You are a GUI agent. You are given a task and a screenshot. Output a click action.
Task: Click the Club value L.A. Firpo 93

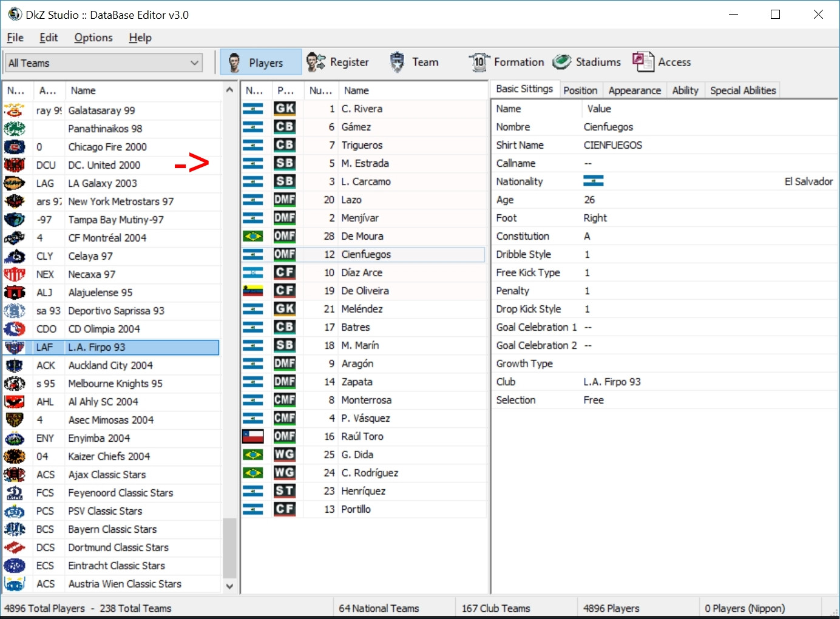(x=612, y=382)
